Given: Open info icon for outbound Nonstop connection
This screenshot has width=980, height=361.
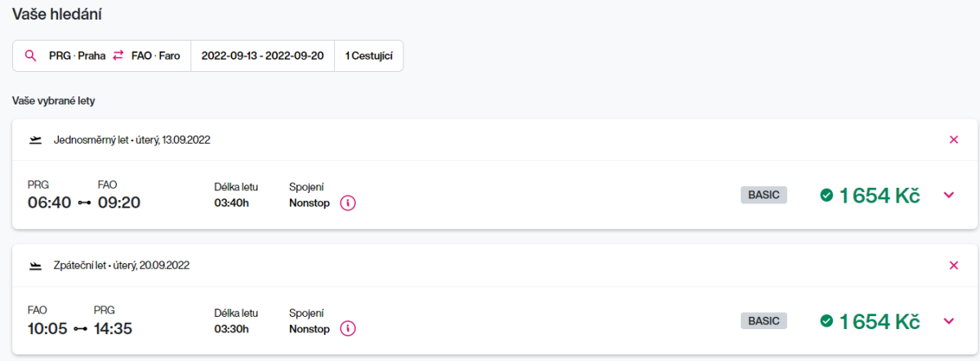Looking at the screenshot, I should 348,203.
